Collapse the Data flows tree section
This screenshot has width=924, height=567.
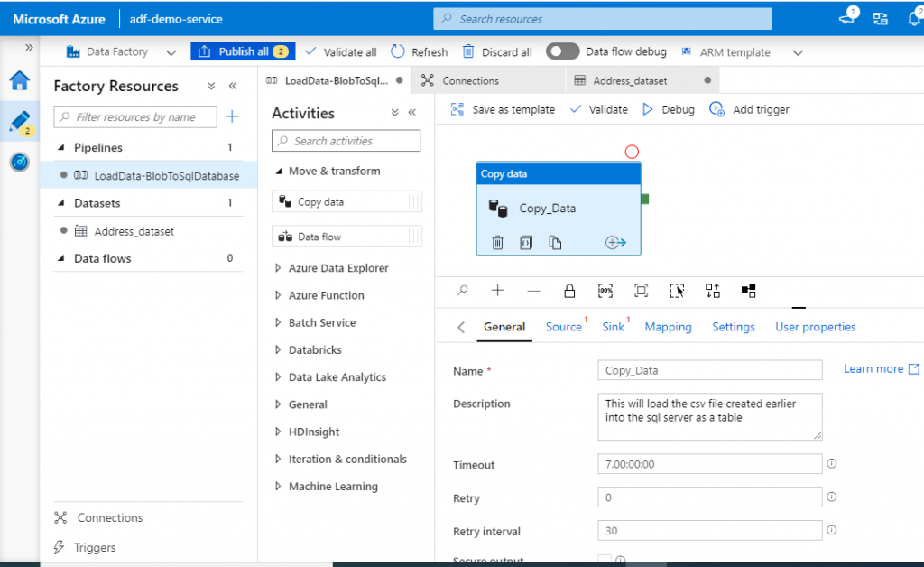click(60, 258)
